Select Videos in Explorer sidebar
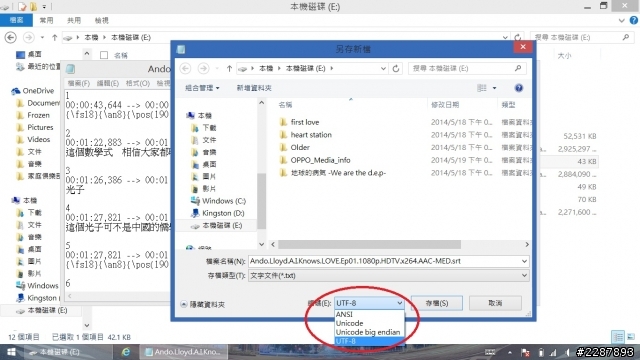640x360 pixels. pyautogui.click(x=33, y=140)
